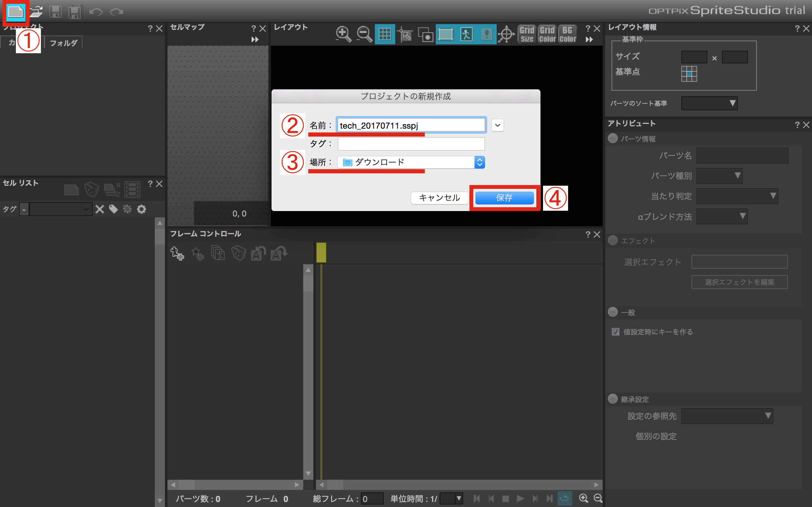The width and height of the screenshot is (812, 507).
Task: Expand the save dialog chevron next to name field
Action: tap(497, 125)
